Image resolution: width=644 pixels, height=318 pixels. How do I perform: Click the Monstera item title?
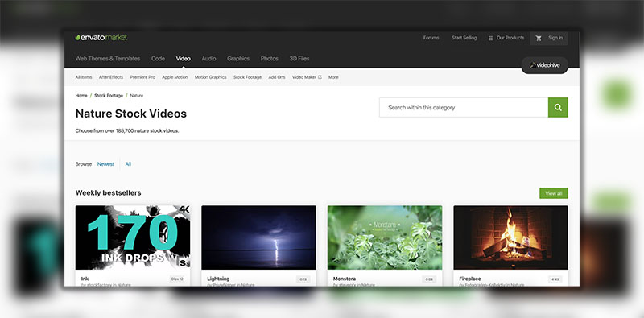point(345,279)
